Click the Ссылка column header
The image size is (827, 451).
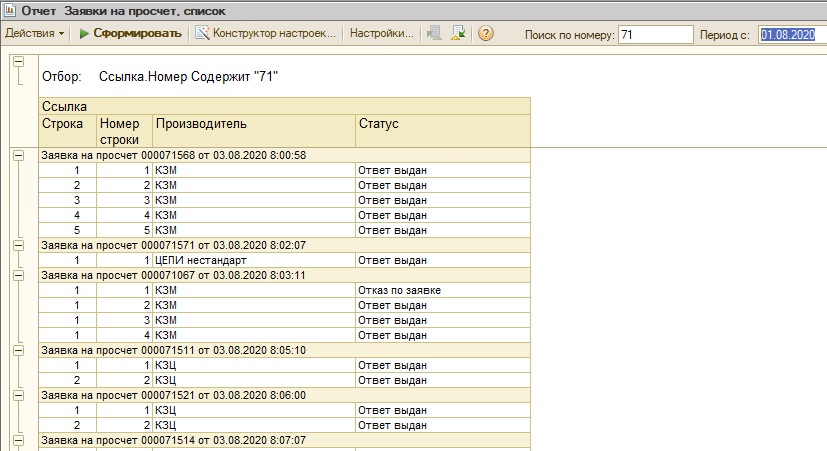[x=284, y=106]
